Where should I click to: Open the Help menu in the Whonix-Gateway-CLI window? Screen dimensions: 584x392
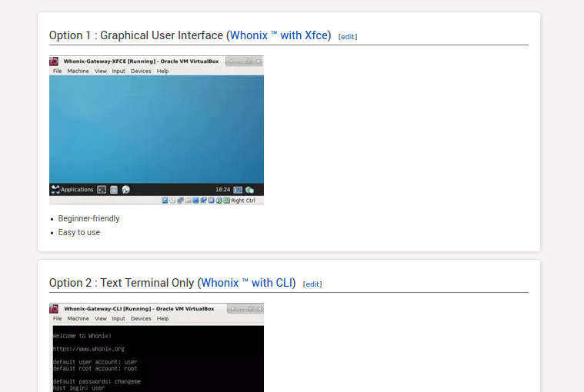click(163, 319)
